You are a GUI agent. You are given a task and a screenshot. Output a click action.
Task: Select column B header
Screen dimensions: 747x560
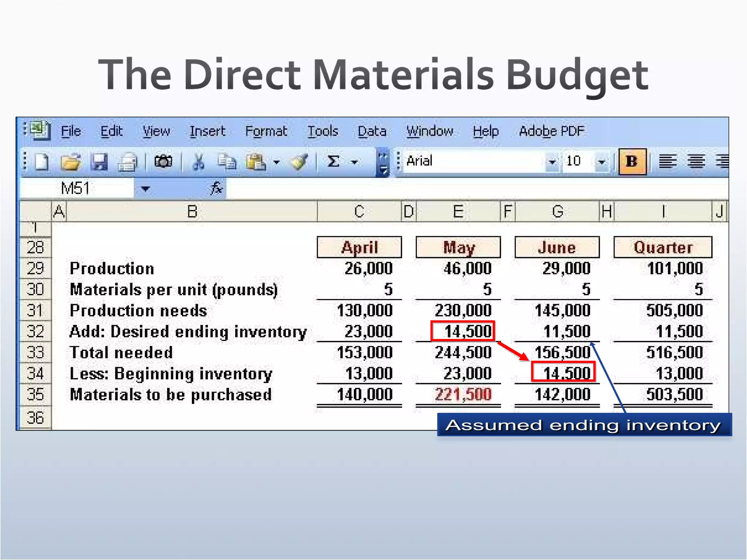point(192,211)
